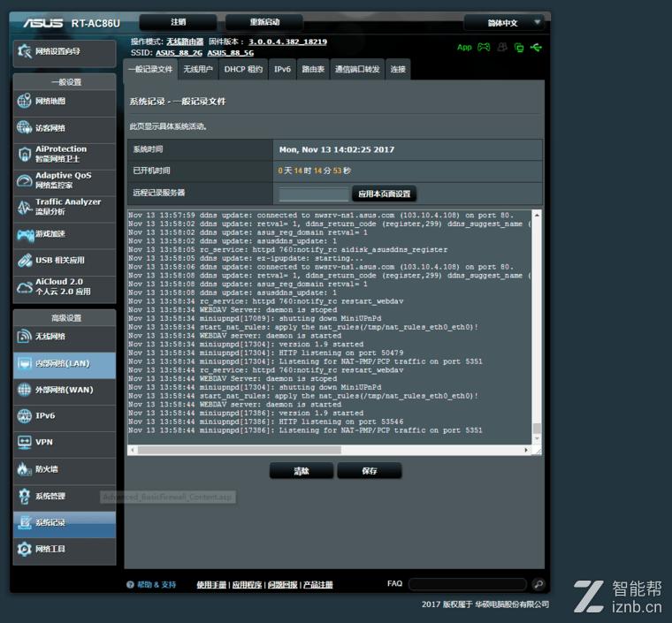Click the Adaptive QoS gauge icon

[x=24, y=181]
